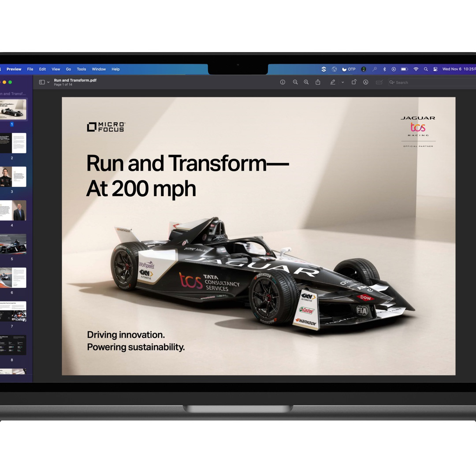
Task: Click the green S menu bar icon
Action: (x=364, y=69)
